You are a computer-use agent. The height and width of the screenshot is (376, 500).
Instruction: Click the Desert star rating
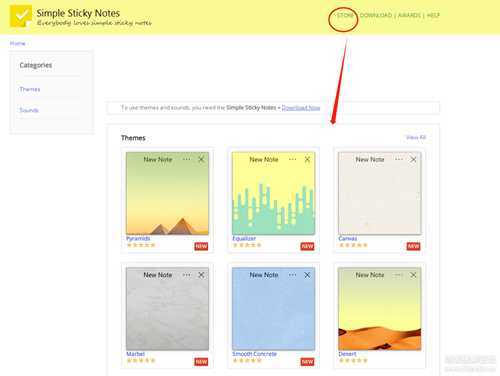tap(353, 360)
